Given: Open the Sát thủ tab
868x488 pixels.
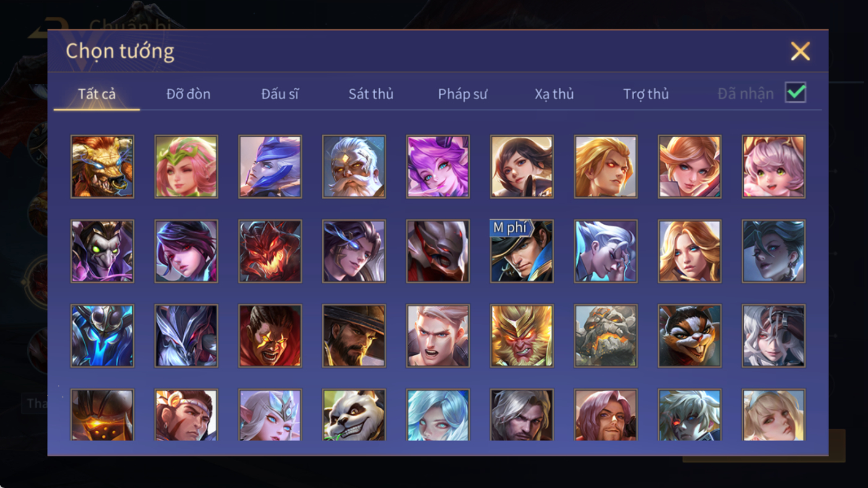Looking at the screenshot, I should (x=371, y=94).
